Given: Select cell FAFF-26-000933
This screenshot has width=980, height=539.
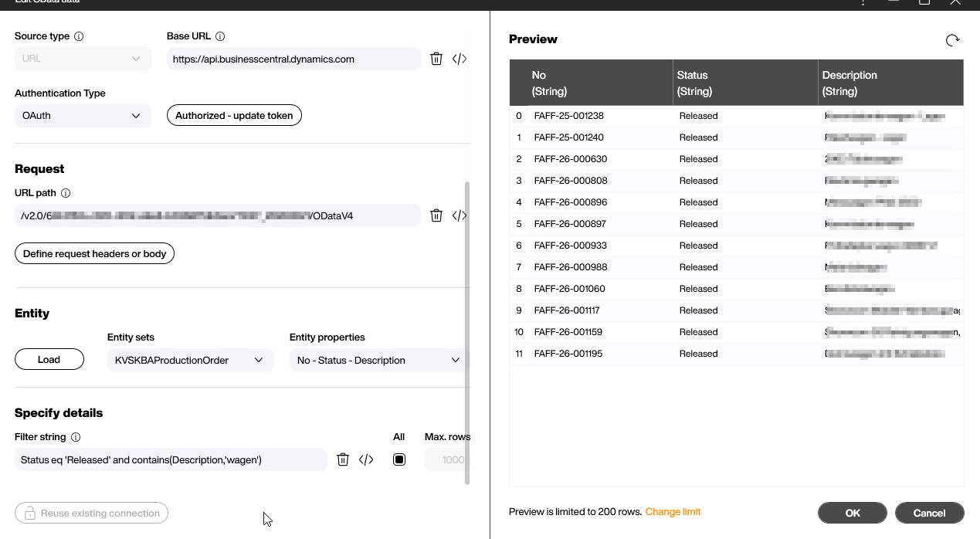Looking at the screenshot, I should click(x=571, y=246).
